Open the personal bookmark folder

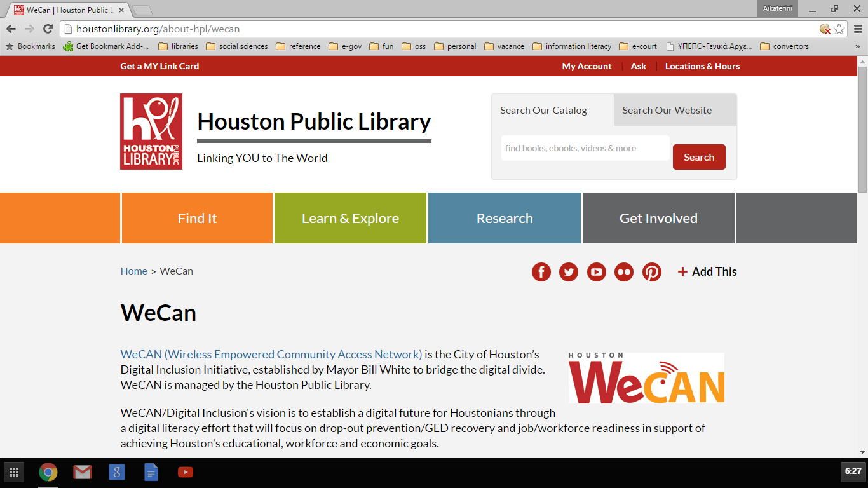tap(455, 46)
